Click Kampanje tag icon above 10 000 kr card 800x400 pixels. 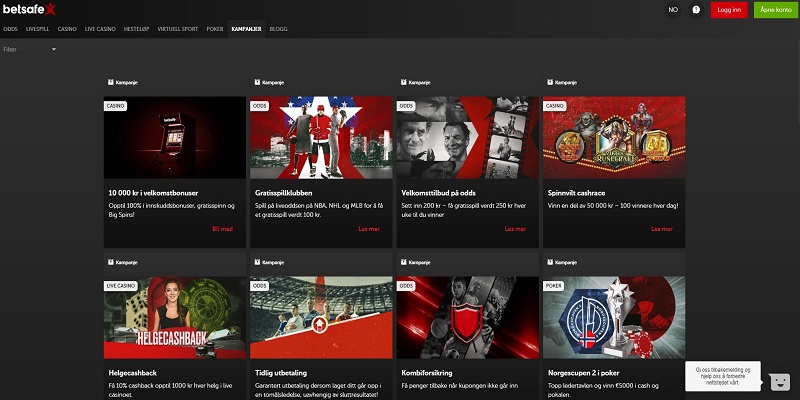coord(111,82)
